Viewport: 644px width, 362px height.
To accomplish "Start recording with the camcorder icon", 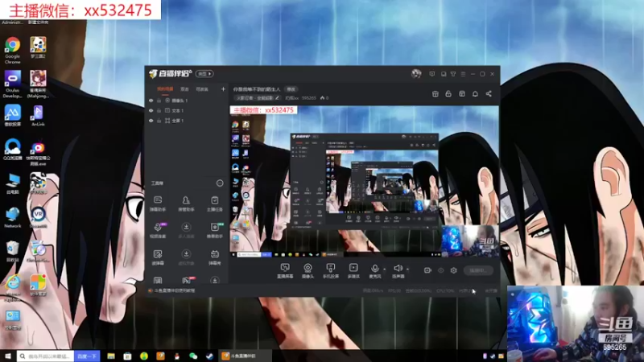I will (x=427, y=270).
